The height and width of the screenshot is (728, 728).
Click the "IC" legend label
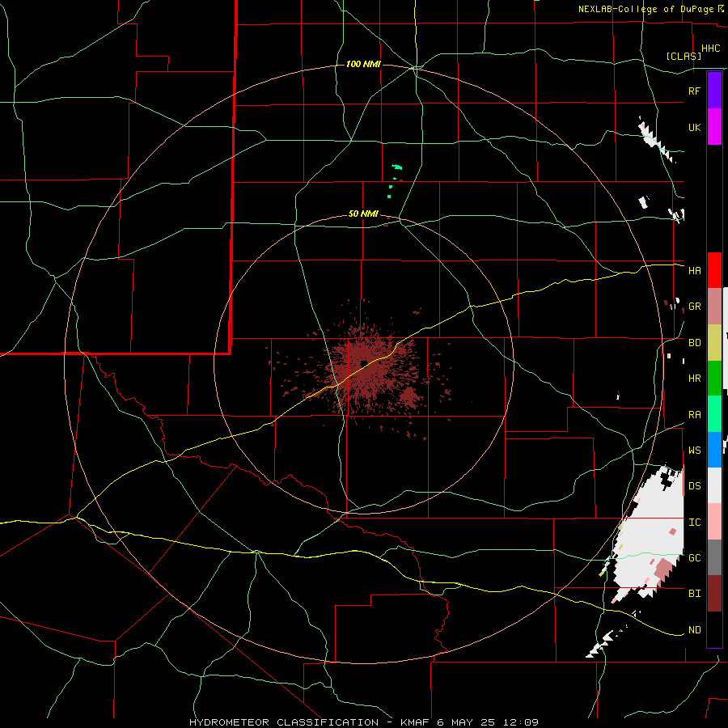click(x=694, y=523)
